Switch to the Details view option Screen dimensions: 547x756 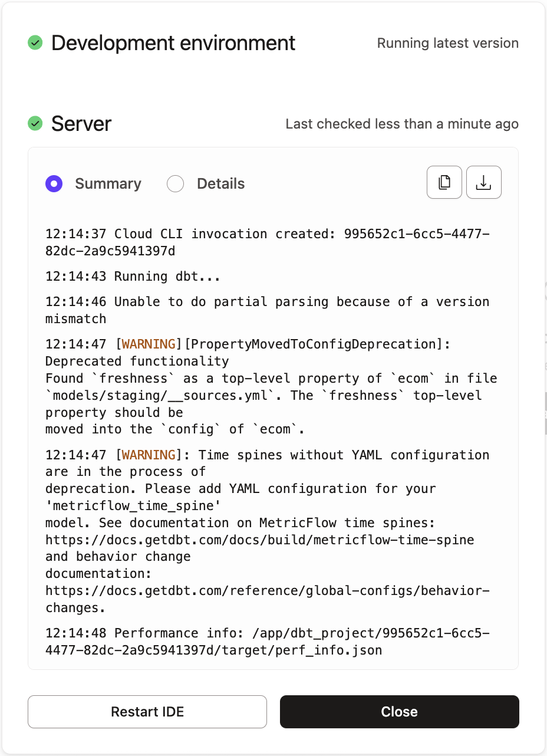point(175,183)
